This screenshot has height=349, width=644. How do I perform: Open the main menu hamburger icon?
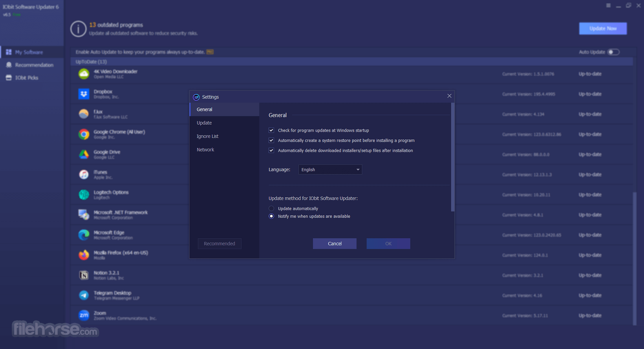(x=608, y=6)
